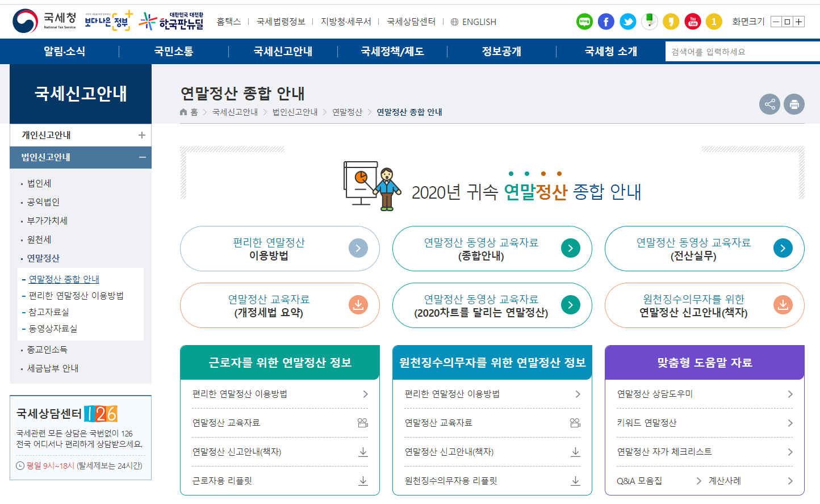This screenshot has height=504, width=820.
Task: Open chevron for 키워드 연말정산
Action: [x=790, y=423]
